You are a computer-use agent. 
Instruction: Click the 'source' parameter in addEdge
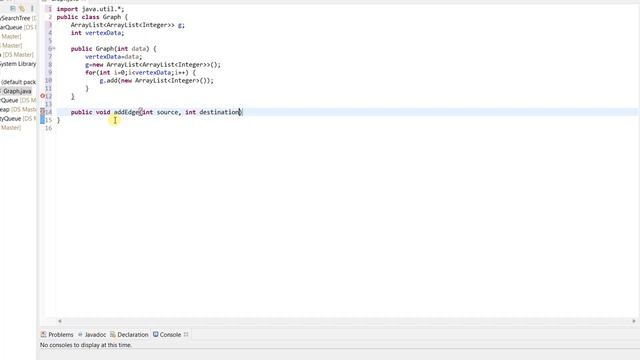[167, 112]
